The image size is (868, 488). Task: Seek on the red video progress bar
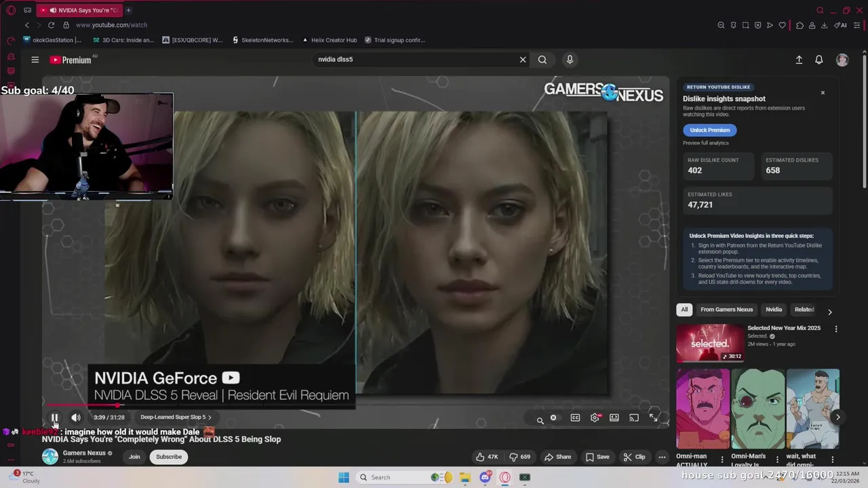point(356,405)
